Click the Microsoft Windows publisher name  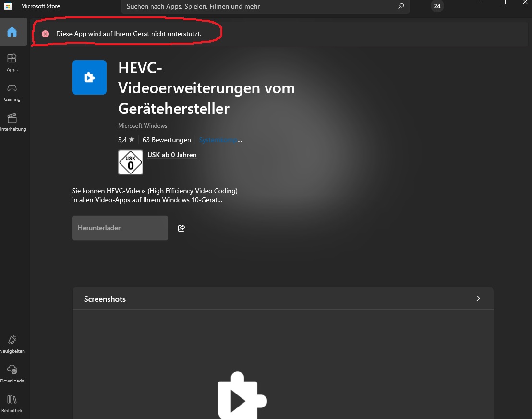[x=143, y=126]
